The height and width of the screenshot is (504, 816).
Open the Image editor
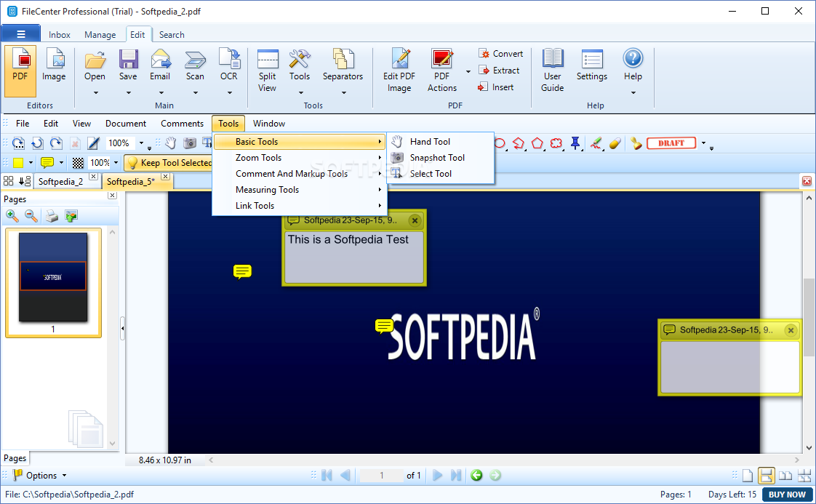(x=54, y=65)
